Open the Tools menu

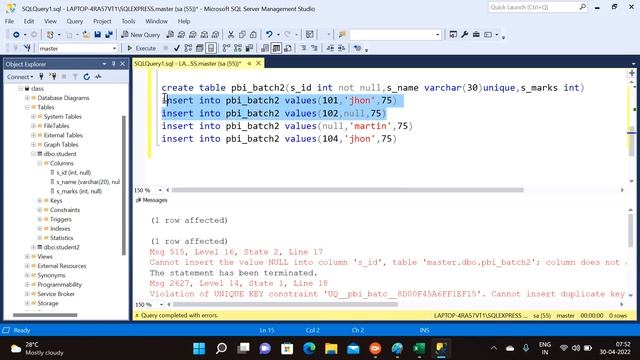(x=128, y=21)
